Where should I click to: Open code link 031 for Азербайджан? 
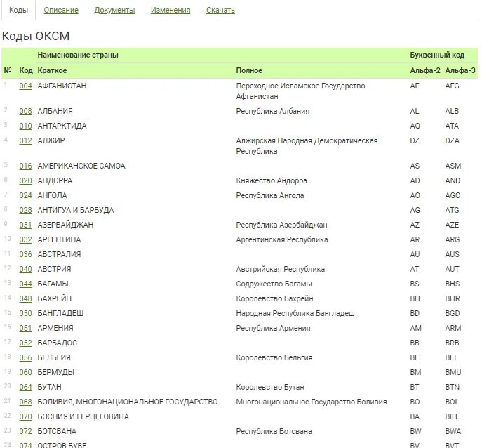pos(25,225)
